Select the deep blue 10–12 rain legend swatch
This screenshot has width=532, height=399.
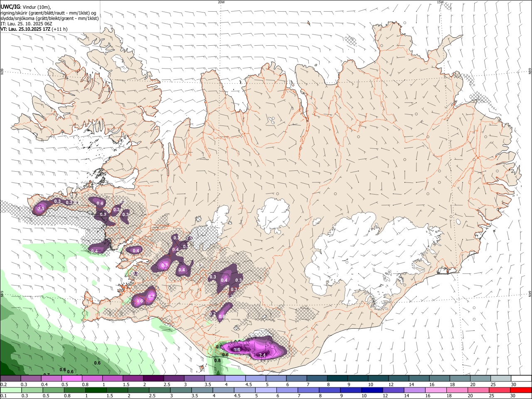372,390
